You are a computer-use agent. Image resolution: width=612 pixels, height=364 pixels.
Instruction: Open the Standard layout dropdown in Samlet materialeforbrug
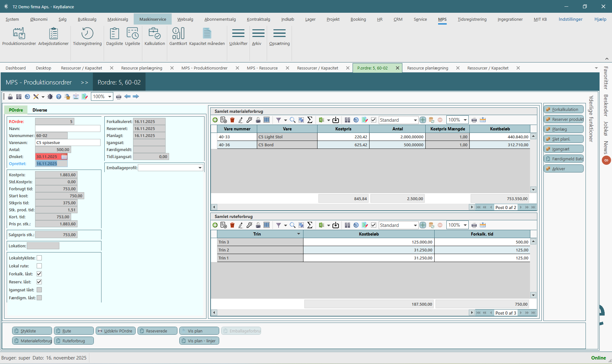click(415, 120)
